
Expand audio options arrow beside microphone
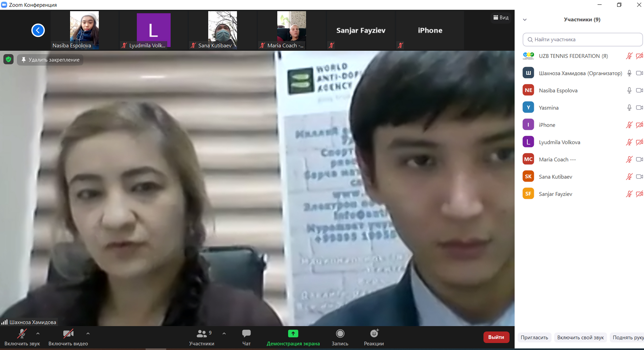point(38,334)
